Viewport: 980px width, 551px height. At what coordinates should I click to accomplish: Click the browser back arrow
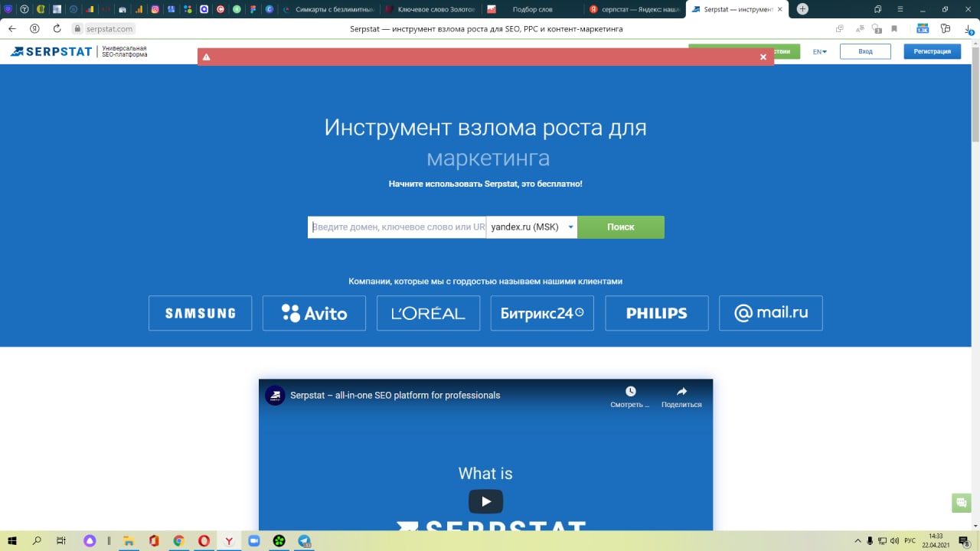pos(11,28)
